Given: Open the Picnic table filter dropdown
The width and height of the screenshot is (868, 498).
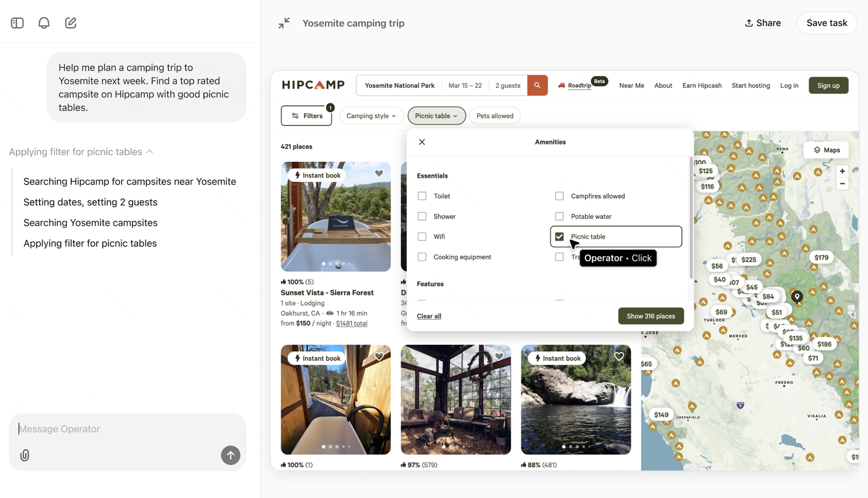Looking at the screenshot, I should point(436,116).
